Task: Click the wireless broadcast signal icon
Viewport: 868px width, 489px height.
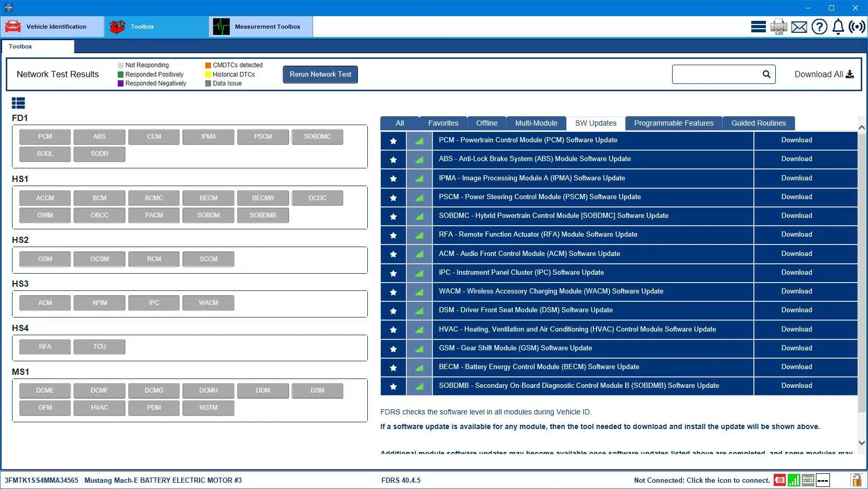Action: pyautogui.click(x=857, y=27)
